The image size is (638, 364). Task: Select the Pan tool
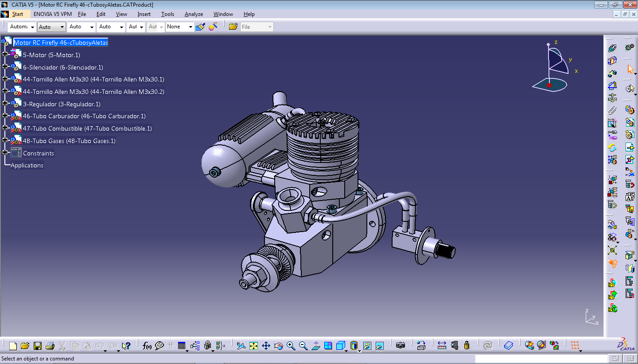coord(266,346)
